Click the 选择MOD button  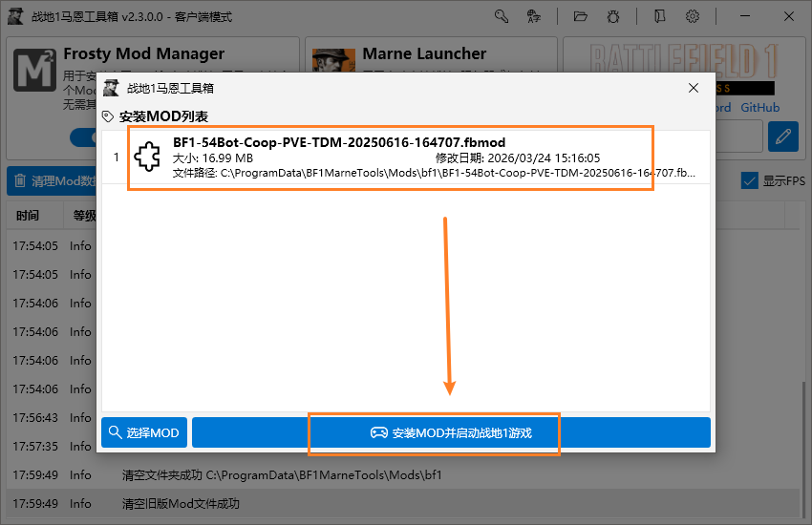point(144,432)
